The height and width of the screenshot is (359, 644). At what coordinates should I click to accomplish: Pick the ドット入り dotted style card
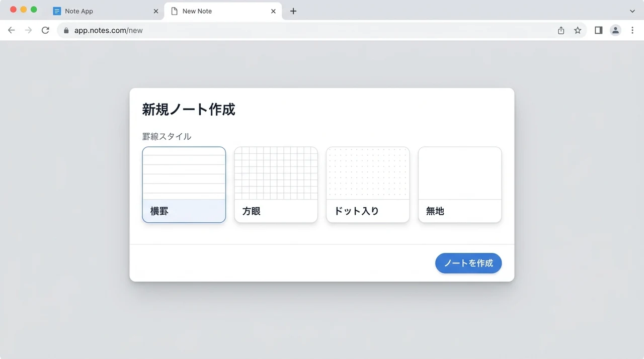pos(368,185)
